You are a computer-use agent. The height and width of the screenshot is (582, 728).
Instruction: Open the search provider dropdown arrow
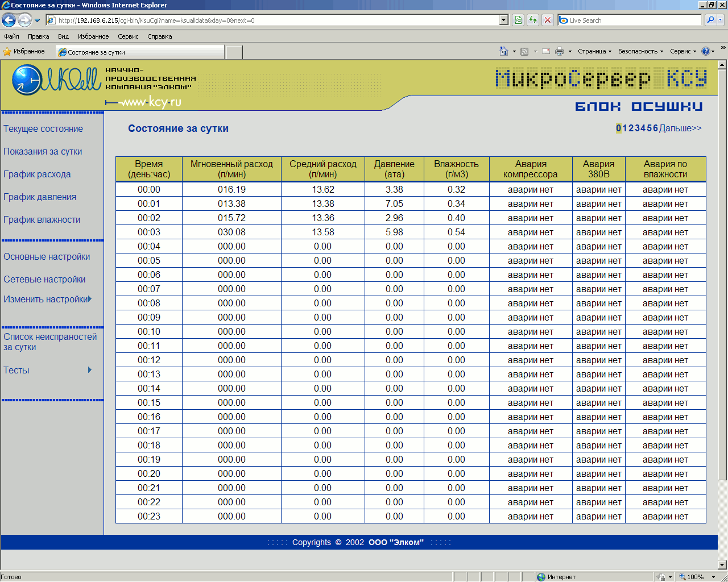point(721,20)
